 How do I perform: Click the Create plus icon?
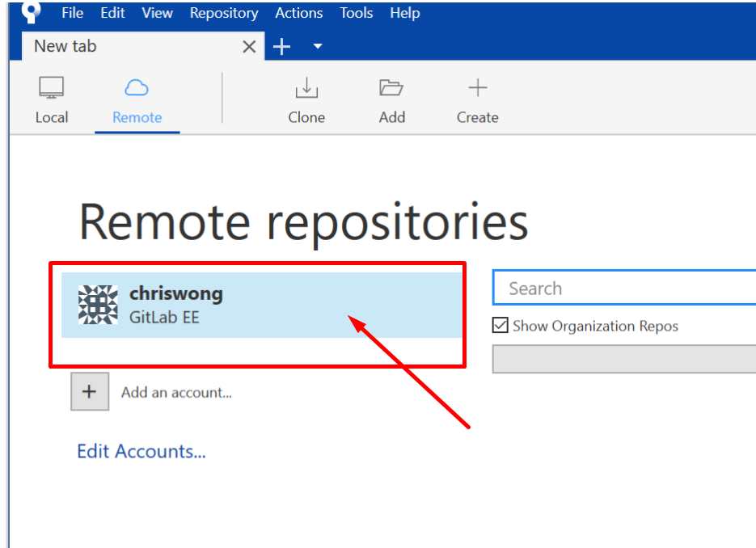coord(477,88)
